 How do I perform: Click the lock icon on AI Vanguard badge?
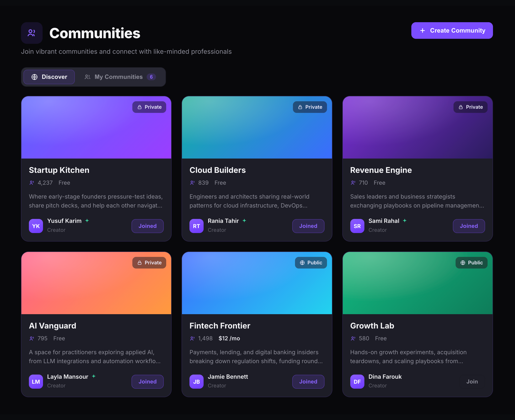(140, 263)
